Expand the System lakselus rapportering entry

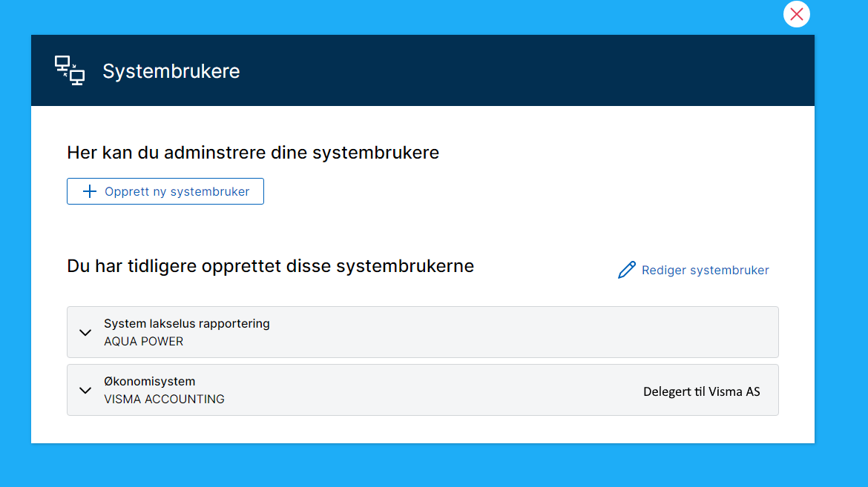click(x=85, y=332)
